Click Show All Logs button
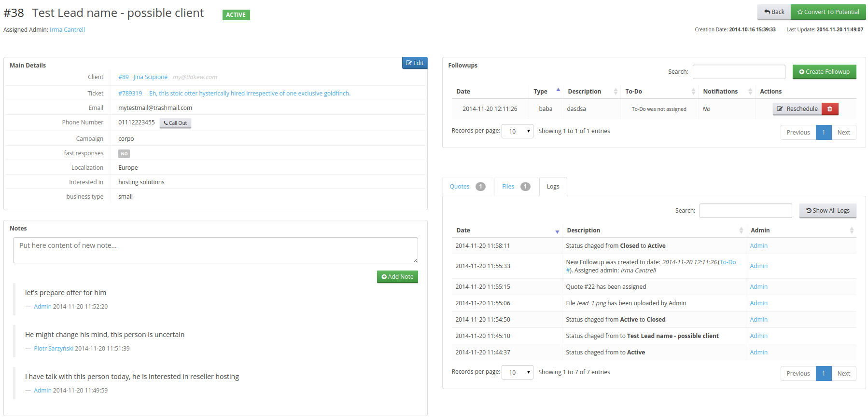Image resolution: width=868 pixels, height=420 pixels. [x=827, y=211]
